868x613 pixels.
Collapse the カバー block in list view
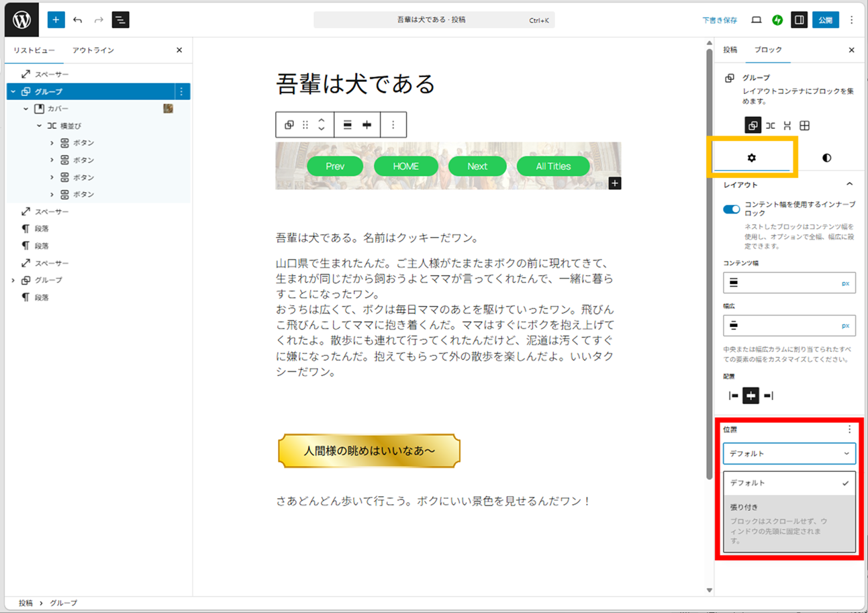click(26, 109)
